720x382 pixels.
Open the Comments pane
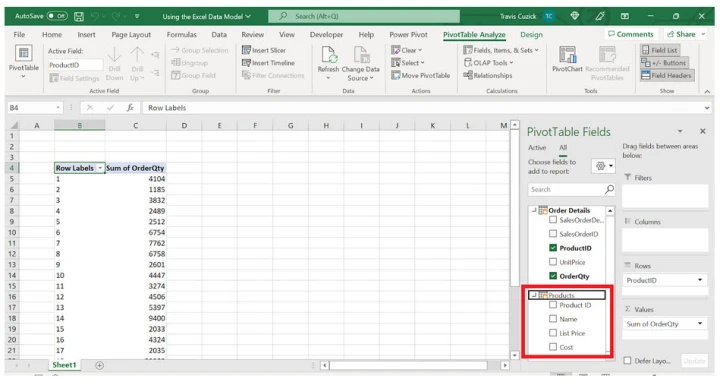pyautogui.click(x=630, y=34)
